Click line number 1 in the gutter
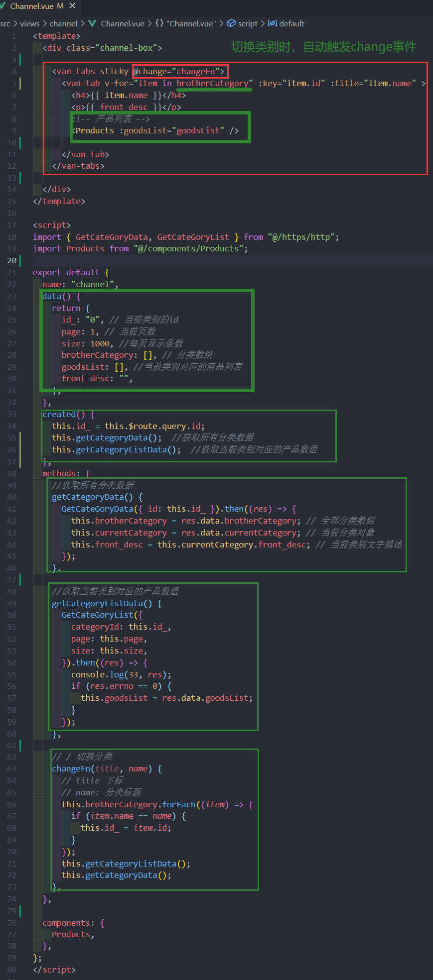The height and width of the screenshot is (980, 433). coord(14,36)
